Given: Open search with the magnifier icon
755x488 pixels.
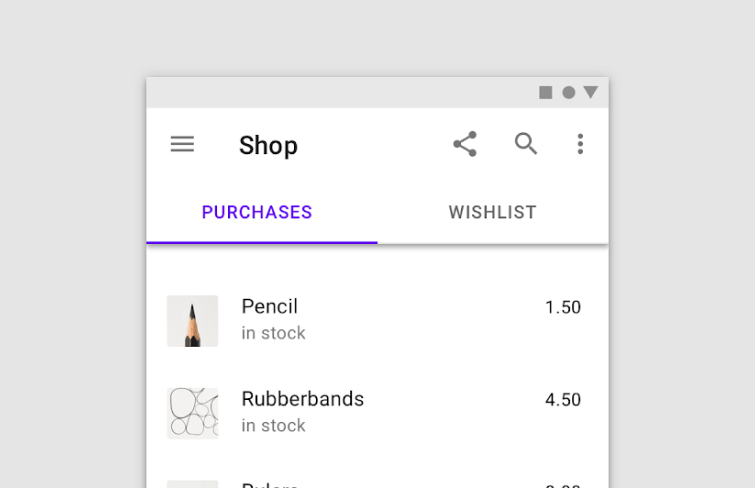Looking at the screenshot, I should [526, 144].
